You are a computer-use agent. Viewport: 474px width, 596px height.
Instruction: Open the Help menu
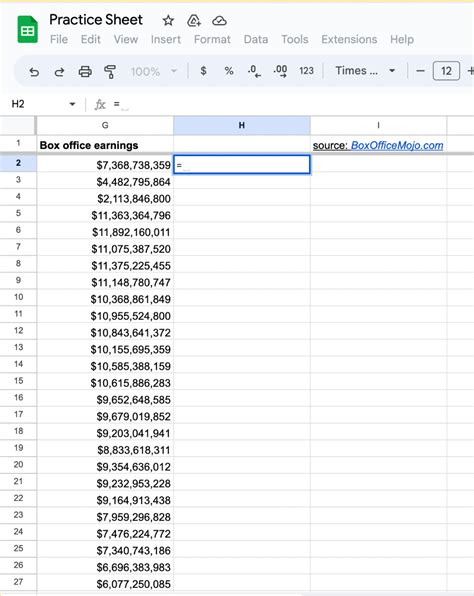coord(402,40)
